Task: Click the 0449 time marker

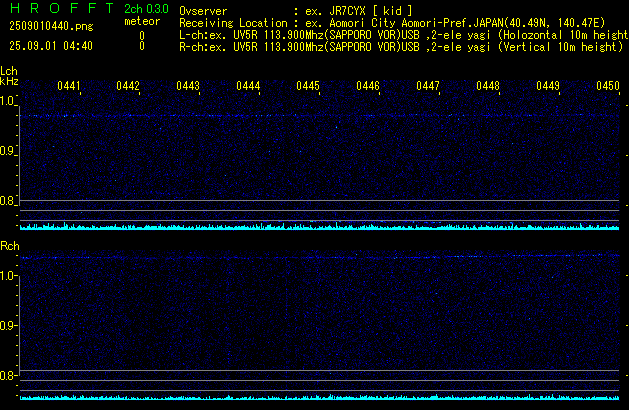Action: tap(548, 86)
